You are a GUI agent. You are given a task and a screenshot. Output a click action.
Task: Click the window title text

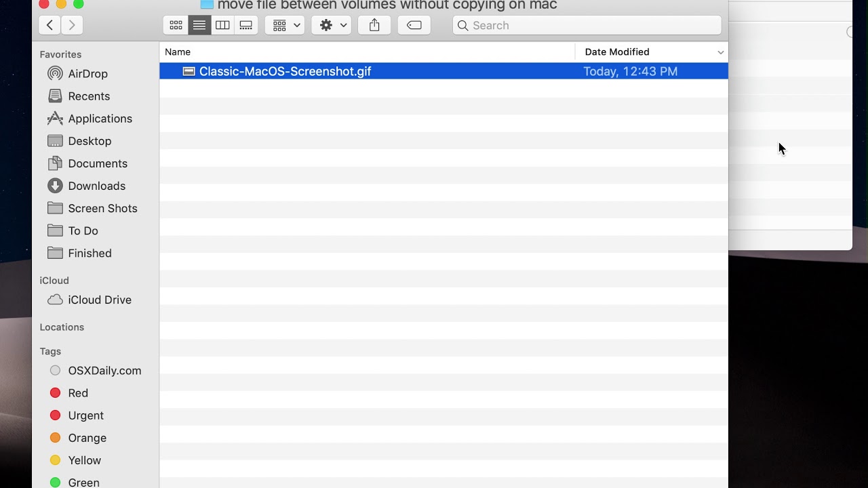[387, 5]
